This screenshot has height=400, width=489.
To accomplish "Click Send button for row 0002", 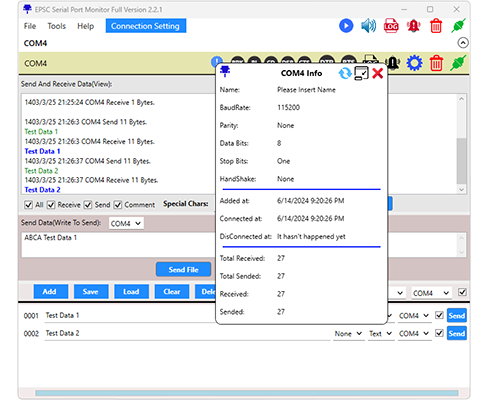I will [456, 333].
